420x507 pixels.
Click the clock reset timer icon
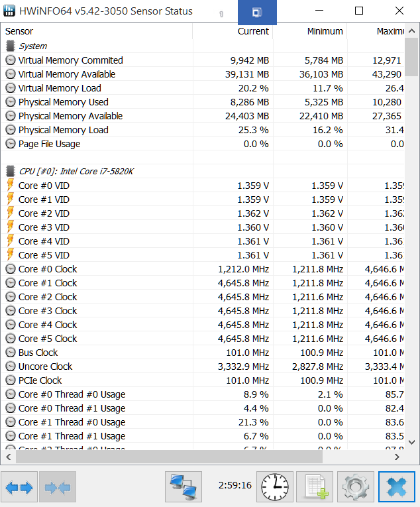pyautogui.click(x=274, y=487)
